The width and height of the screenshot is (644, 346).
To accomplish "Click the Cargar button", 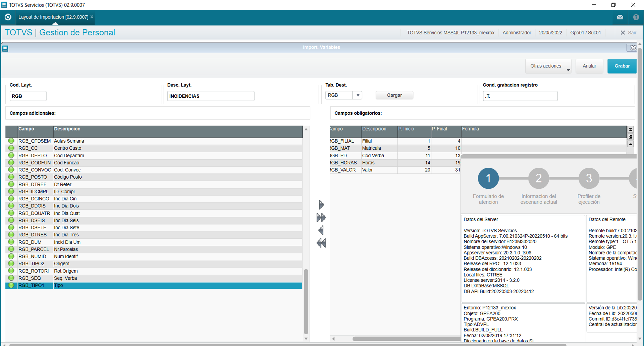I will 394,95.
